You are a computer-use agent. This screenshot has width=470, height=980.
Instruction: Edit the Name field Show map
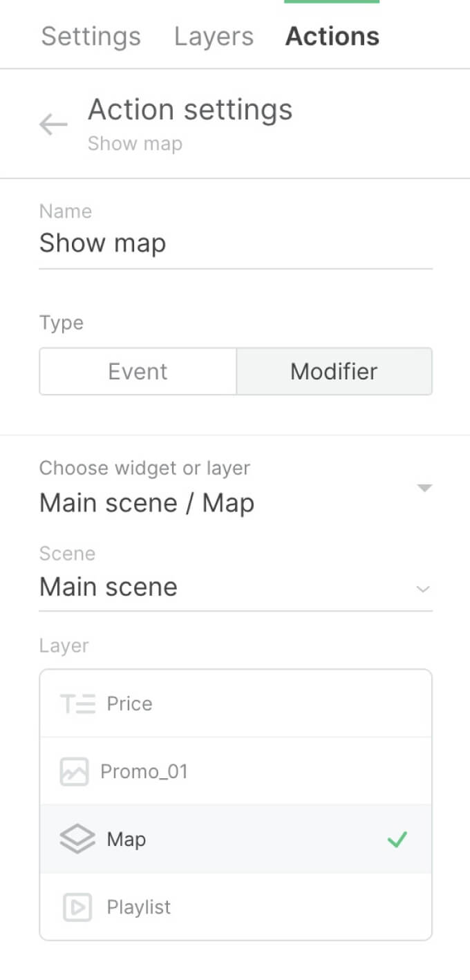click(x=235, y=243)
